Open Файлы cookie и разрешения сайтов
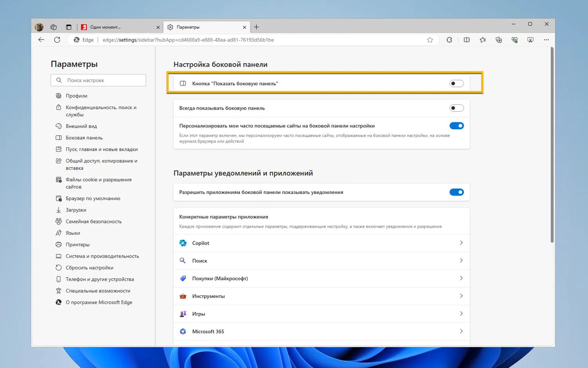This screenshot has width=588, height=368. click(98, 183)
